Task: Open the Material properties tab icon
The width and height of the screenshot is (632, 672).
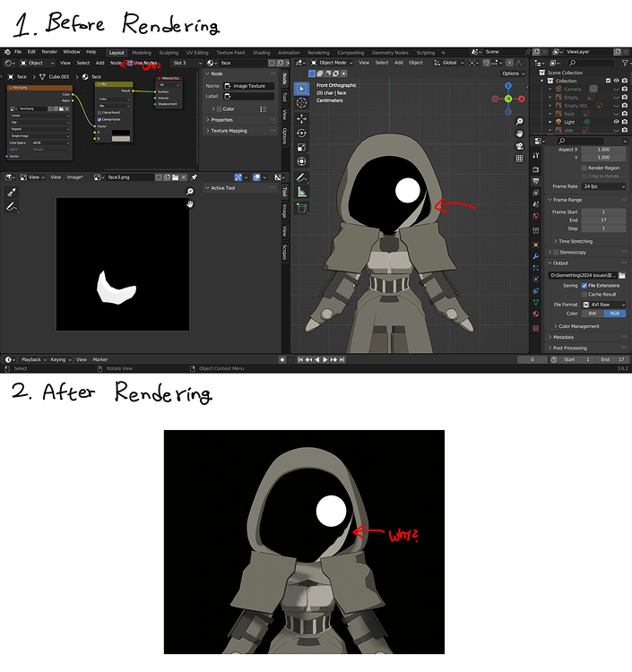Action: (x=536, y=314)
